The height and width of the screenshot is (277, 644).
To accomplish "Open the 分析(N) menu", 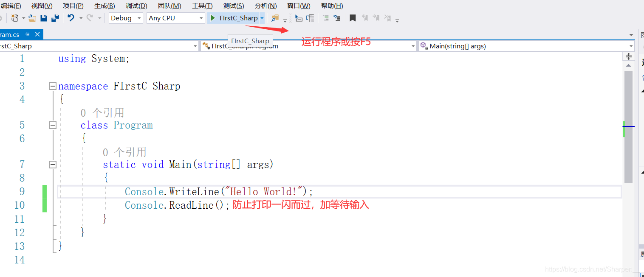I will coord(266,6).
